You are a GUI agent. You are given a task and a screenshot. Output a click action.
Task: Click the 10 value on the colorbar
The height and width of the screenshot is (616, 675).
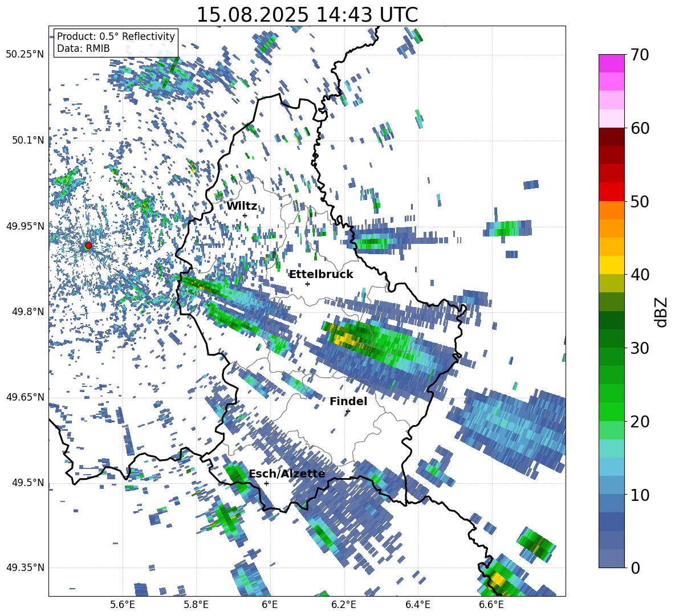(x=639, y=495)
